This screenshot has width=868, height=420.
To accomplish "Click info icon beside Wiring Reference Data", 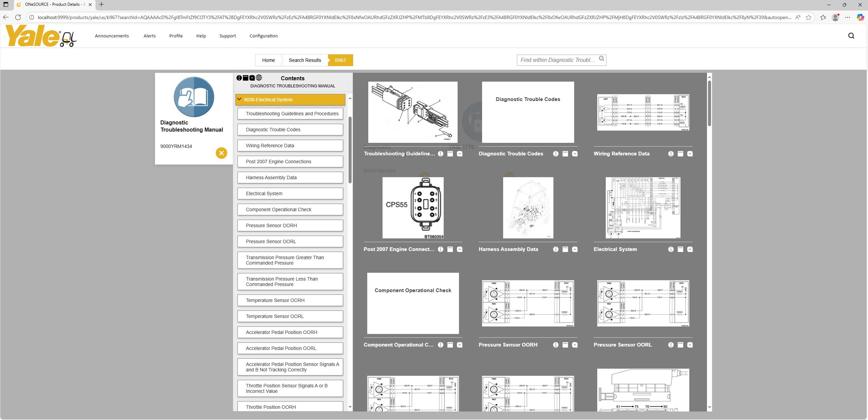I will coord(671,154).
